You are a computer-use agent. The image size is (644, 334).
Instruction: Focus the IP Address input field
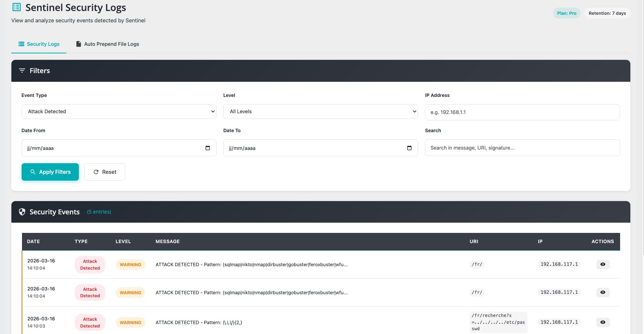tap(522, 112)
